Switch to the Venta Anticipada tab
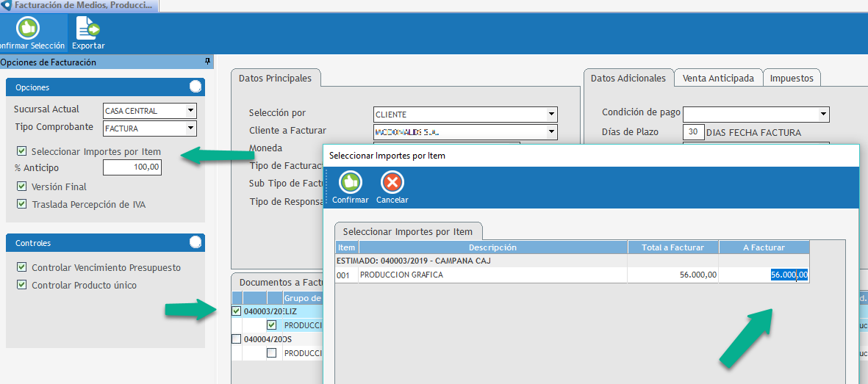 (718, 78)
